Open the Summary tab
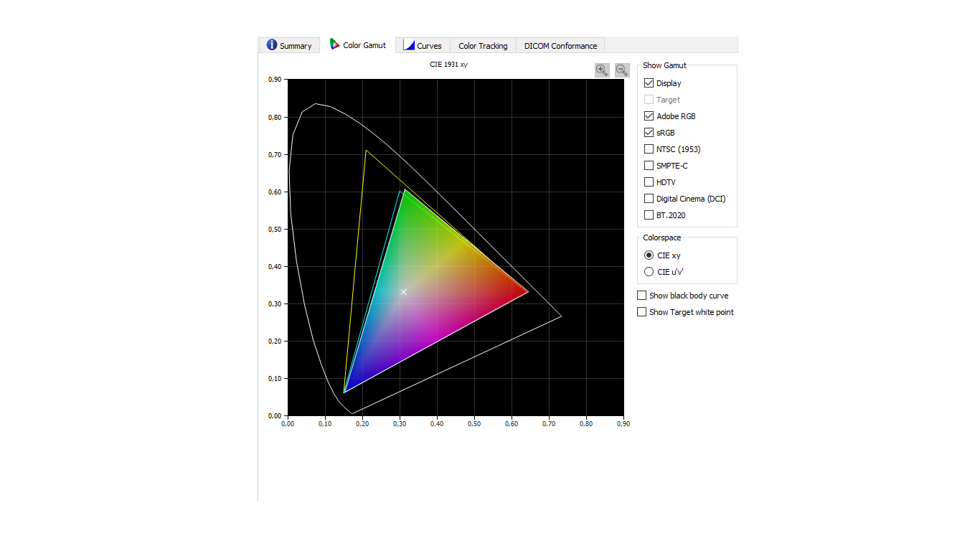Viewport: 980px width, 551px height. pos(289,45)
